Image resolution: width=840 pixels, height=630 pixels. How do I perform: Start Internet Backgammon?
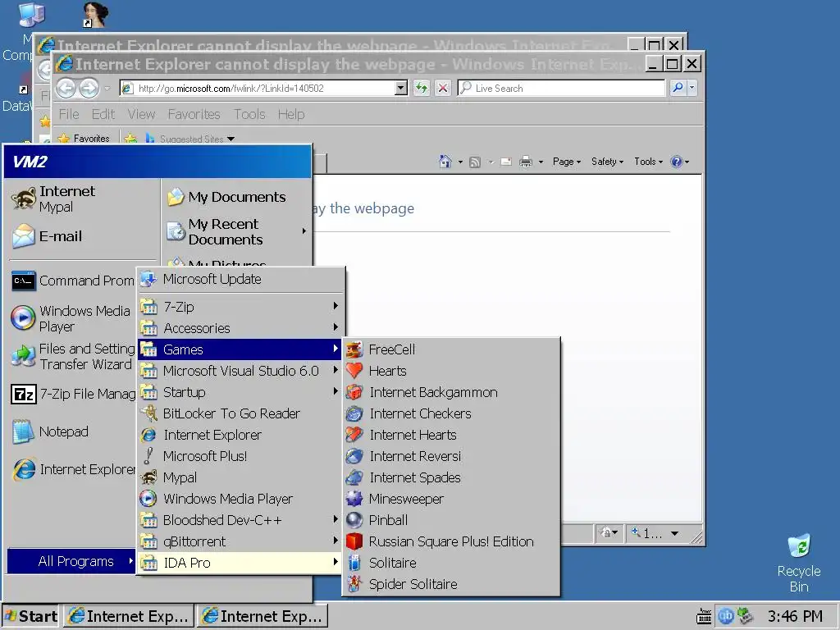[451, 392]
